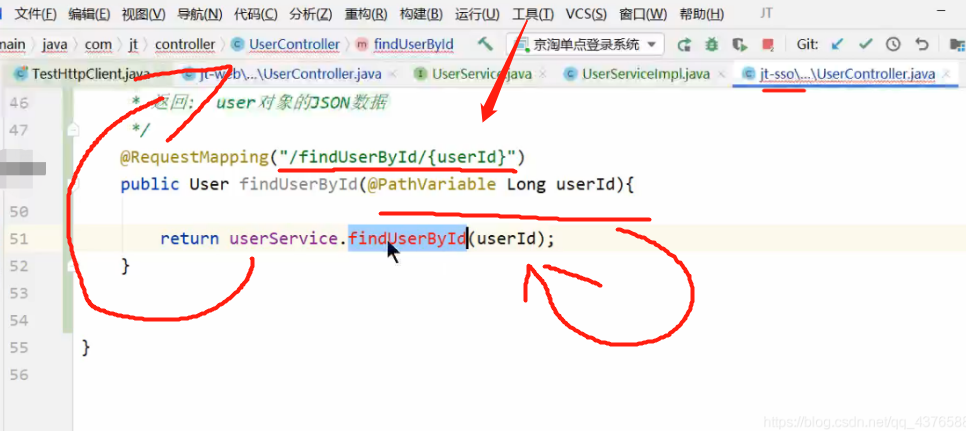Screen dimensions: 966x431
Task: Open the 窗口(W) menu
Action: (x=643, y=14)
